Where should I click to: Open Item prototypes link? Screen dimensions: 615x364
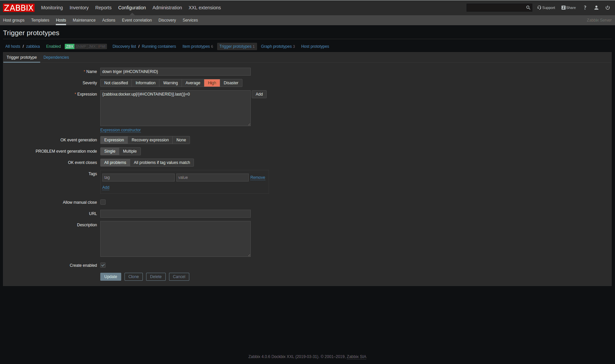pos(196,46)
